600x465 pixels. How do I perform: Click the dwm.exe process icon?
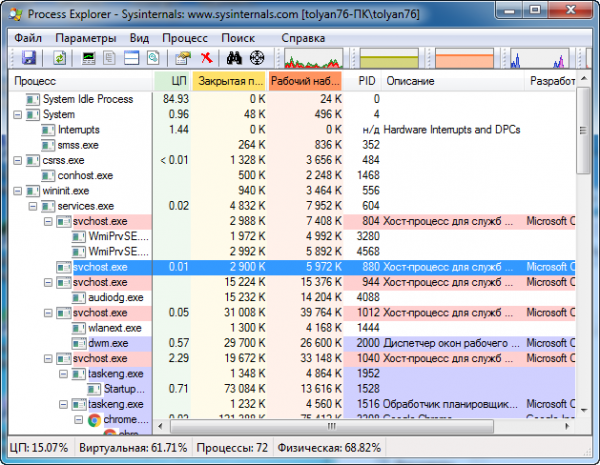[78, 343]
